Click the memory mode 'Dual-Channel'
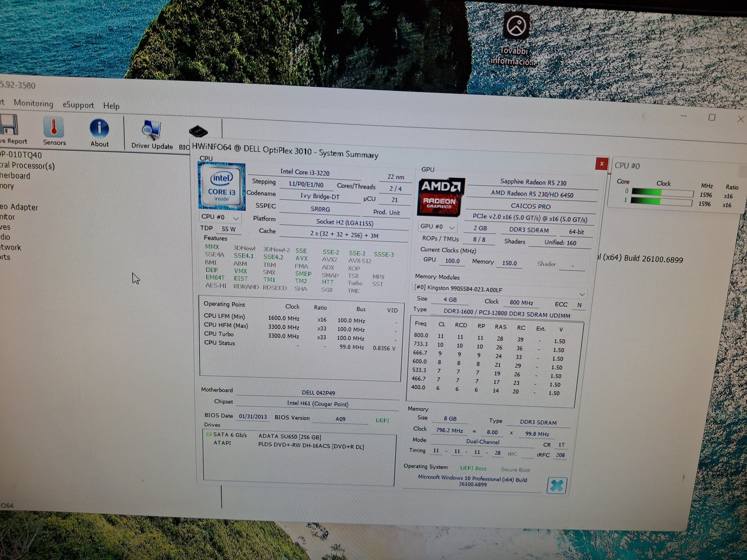This screenshot has height=560, width=747. pos(483,442)
